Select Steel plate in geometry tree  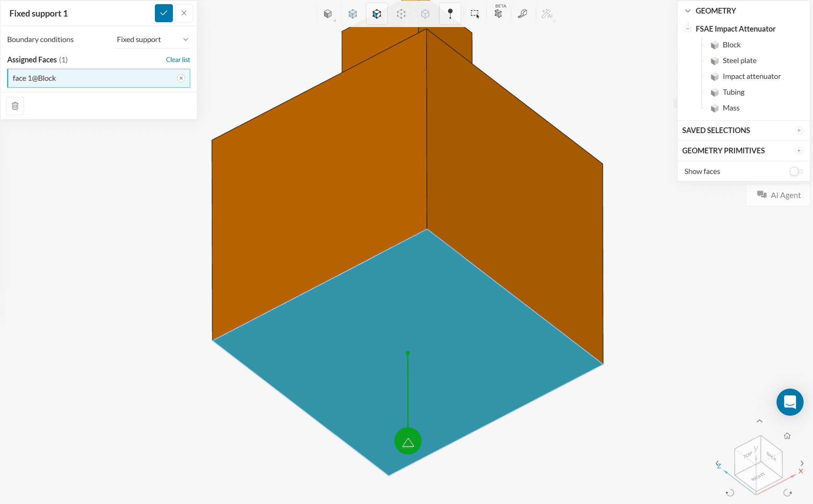(x=739, y=61)
